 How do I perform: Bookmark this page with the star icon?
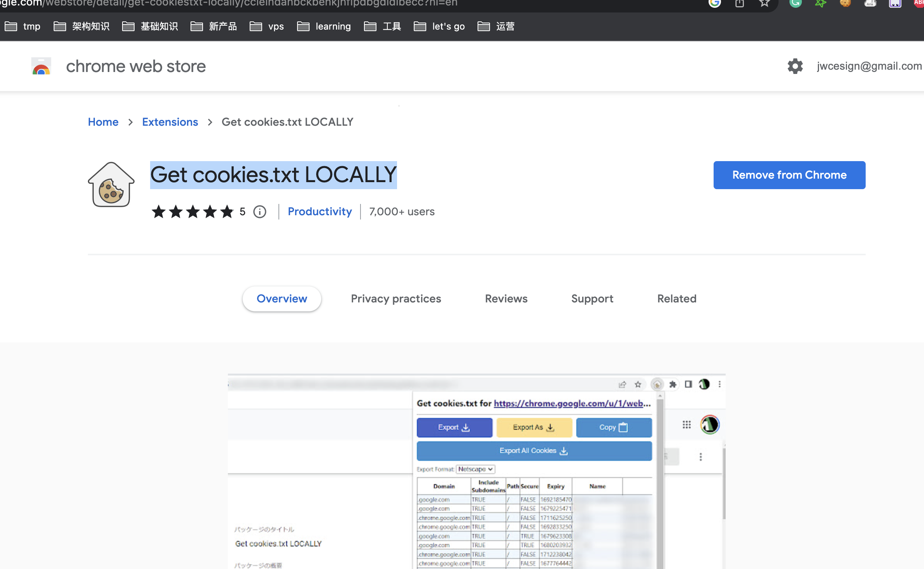coord(765,3)
